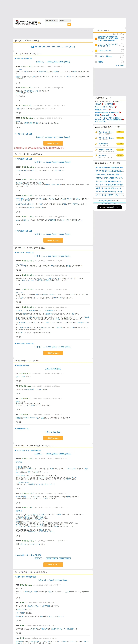This screenshot has width=138, height=644.
Task: Open trending word アポカリプスホテル
Action: click(x=105, y=51)
